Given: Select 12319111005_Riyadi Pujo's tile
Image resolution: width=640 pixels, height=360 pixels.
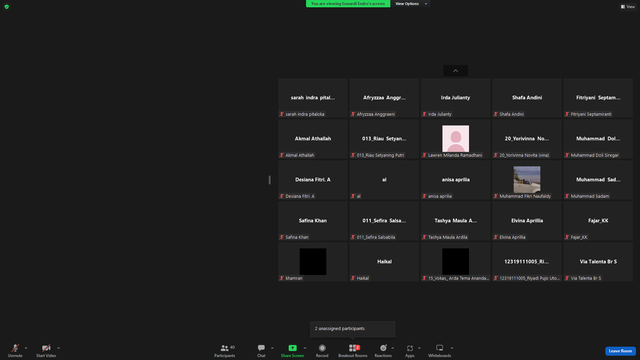Looking at the screenshot, I should coord(527,262).
